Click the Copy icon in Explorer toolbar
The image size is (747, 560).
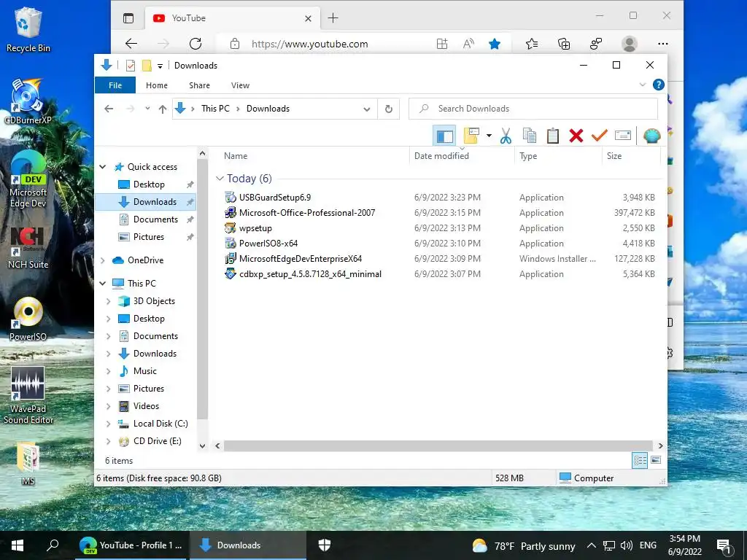[530, 136]
